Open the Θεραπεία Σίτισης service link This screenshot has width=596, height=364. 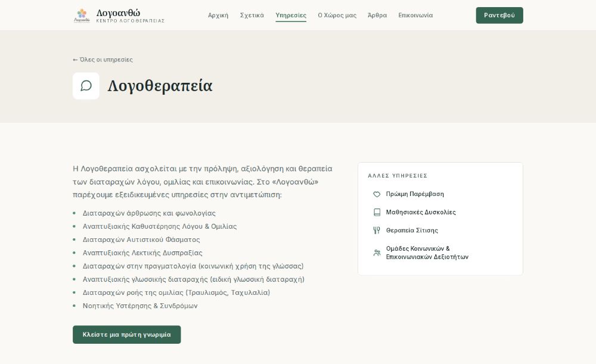[x=440, y=230]
